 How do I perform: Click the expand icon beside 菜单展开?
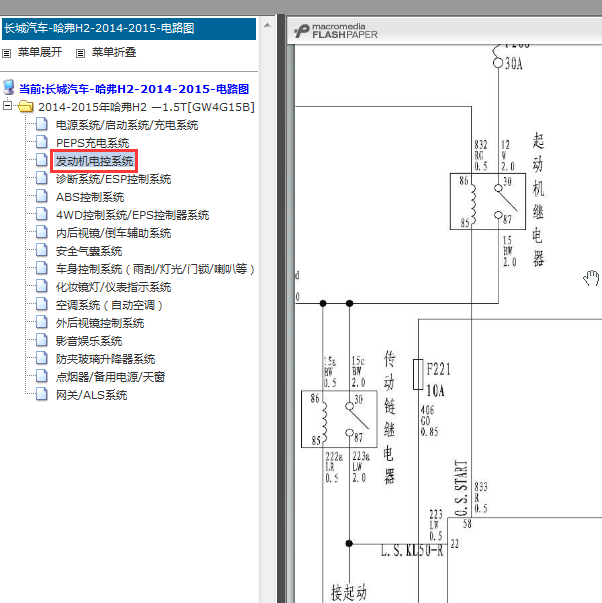click(7, 53)
